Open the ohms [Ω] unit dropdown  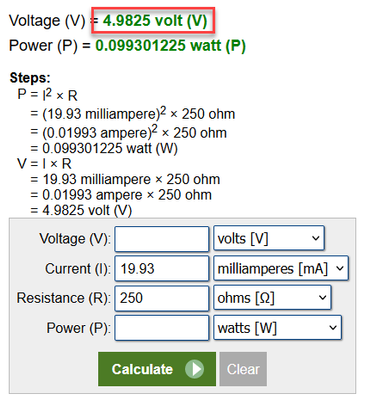[272, 298]
